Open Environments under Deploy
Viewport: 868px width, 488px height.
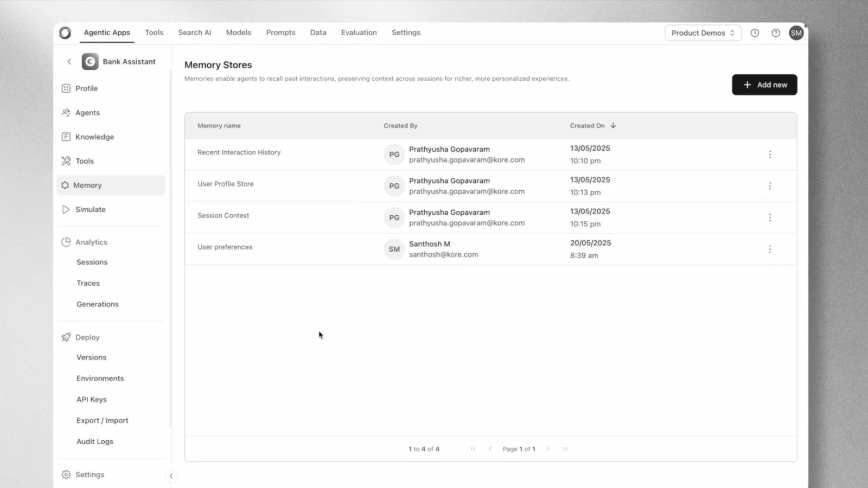[100, 378]
